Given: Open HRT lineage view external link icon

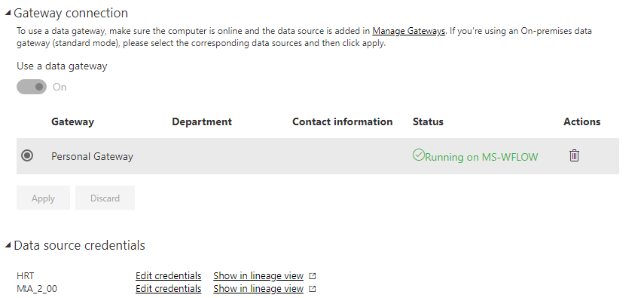Looking at the screenshot, I should (x=312, y=276).
